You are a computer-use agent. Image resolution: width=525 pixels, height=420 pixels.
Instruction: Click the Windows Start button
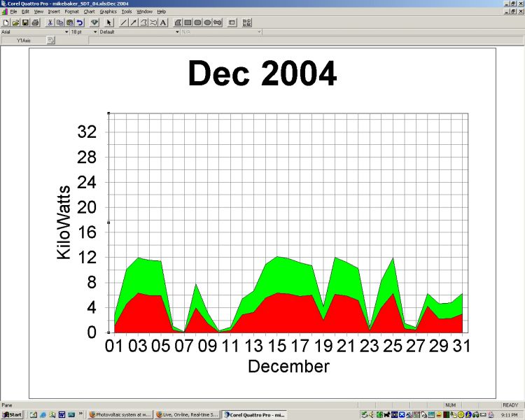pyautogui.click(x=13, y=415)
